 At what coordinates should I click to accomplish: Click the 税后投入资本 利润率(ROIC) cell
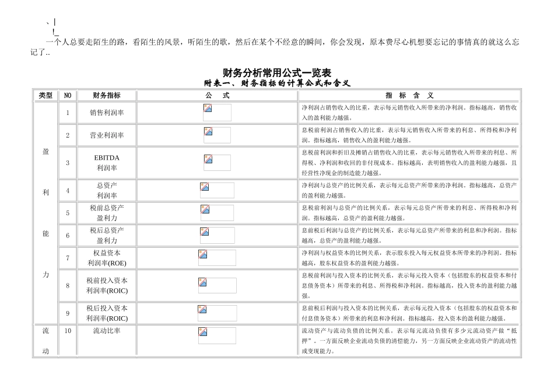pyautogui.click(x=107, y=313)
